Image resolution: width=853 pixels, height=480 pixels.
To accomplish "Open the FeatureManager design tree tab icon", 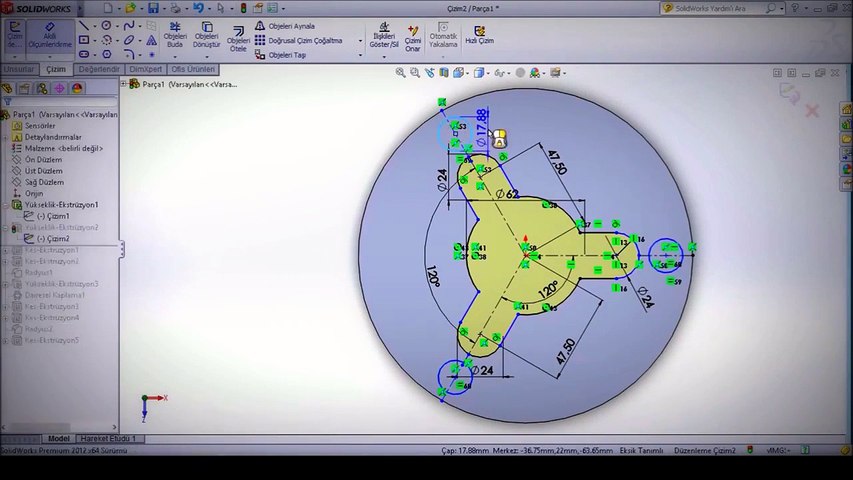I will coord(7,88).
